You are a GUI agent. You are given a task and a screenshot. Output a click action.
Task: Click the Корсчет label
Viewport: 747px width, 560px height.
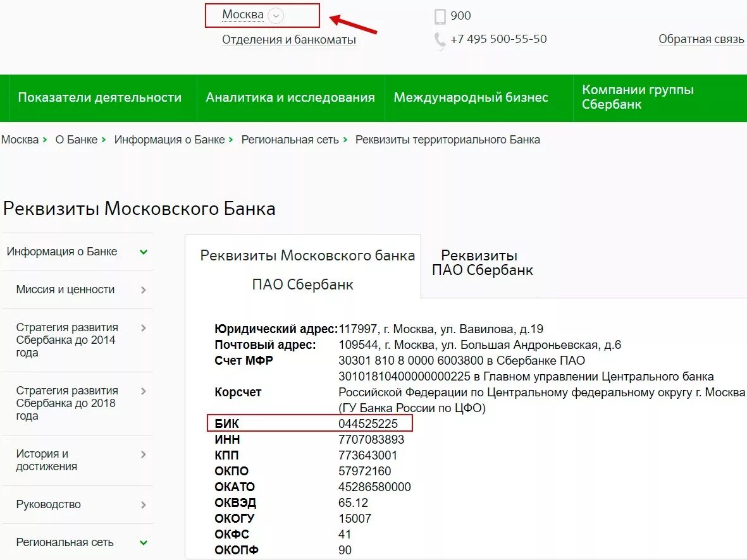point(238,393)
